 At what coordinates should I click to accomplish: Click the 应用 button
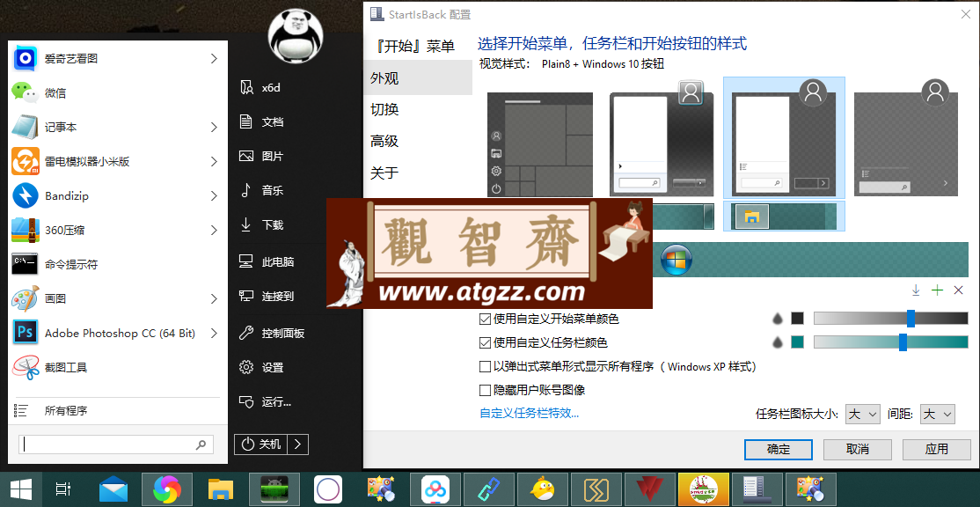[936, 449]
